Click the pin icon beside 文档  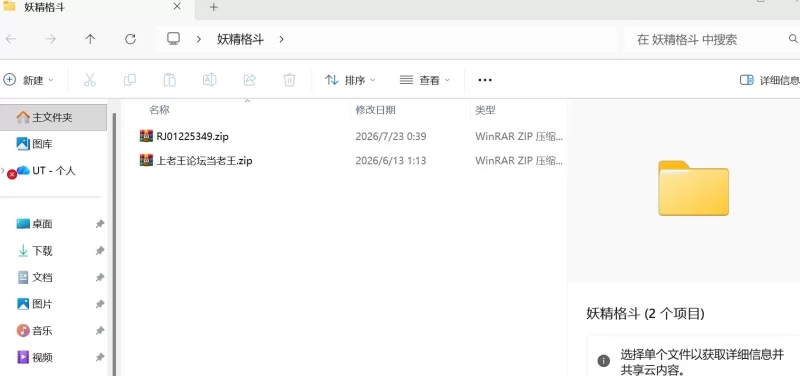(x=100, y=278)
